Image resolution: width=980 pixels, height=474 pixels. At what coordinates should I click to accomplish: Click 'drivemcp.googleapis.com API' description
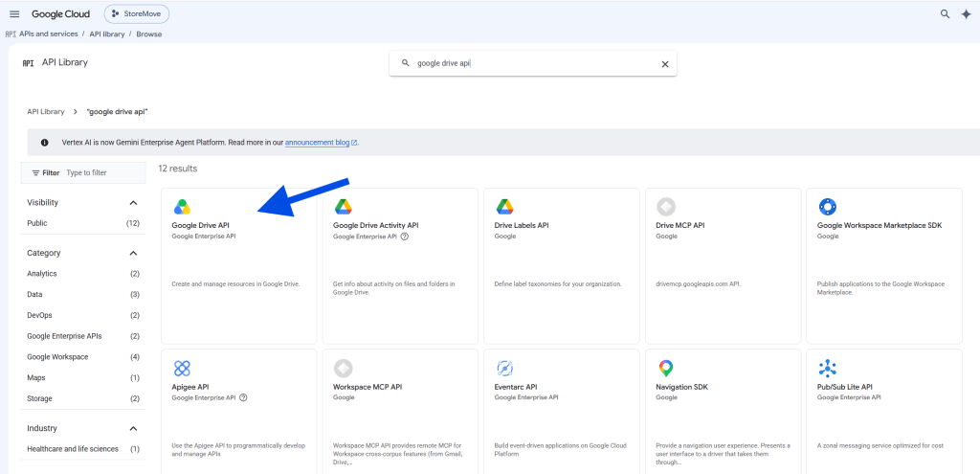pos(698,283)
